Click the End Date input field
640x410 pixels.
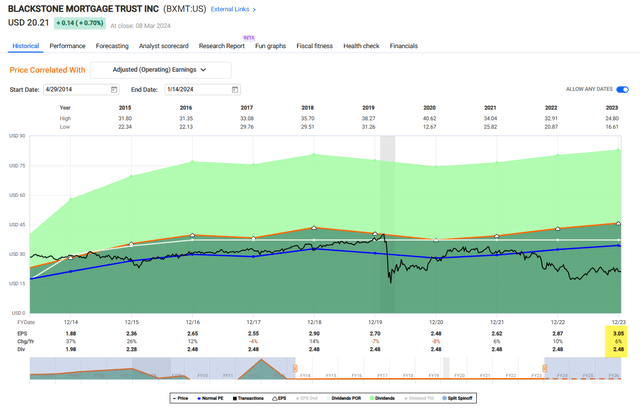pos(202,89)
